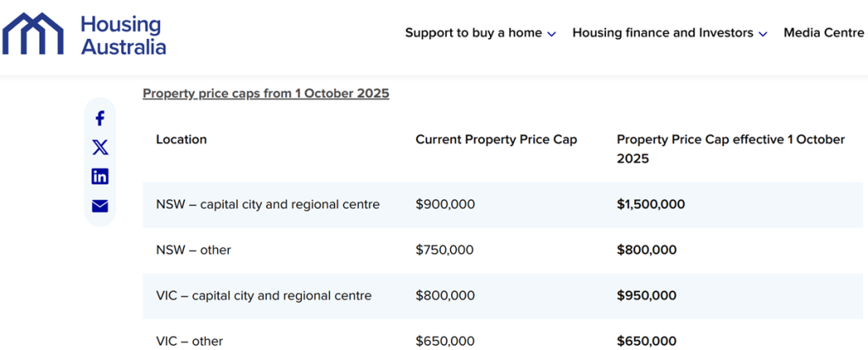Click Property Price Cap effective 1 October header
The height and width of the screenshot is (350, 868).
coord(731,148)
